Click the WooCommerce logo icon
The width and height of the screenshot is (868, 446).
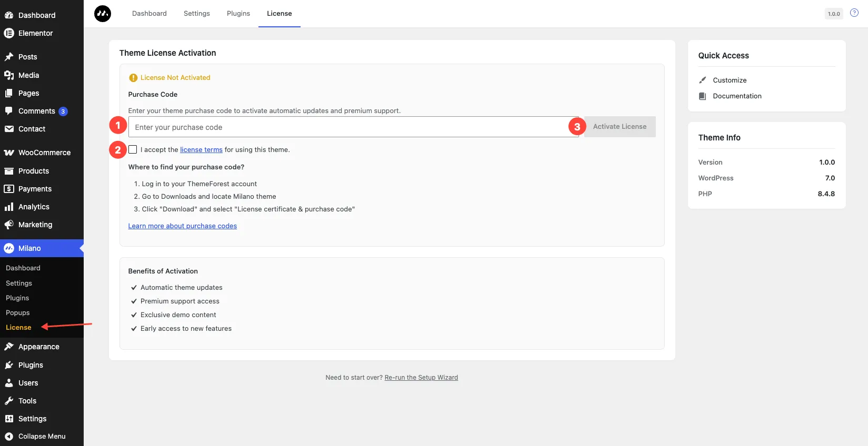point(9,153)
